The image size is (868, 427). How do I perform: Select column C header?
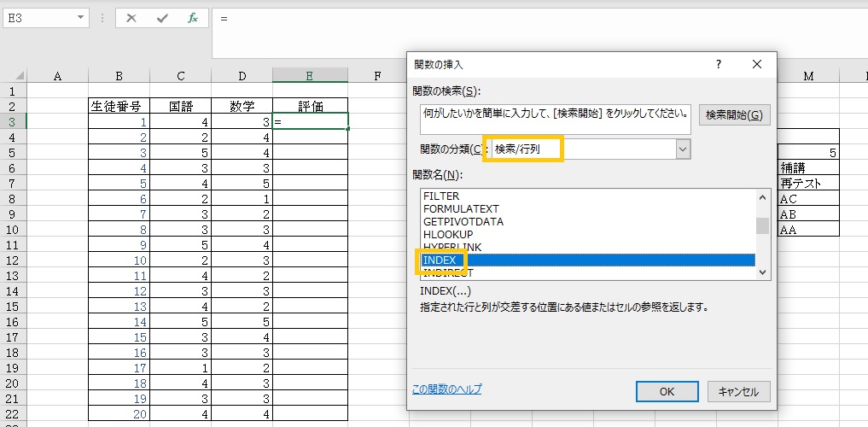[181, 76]
